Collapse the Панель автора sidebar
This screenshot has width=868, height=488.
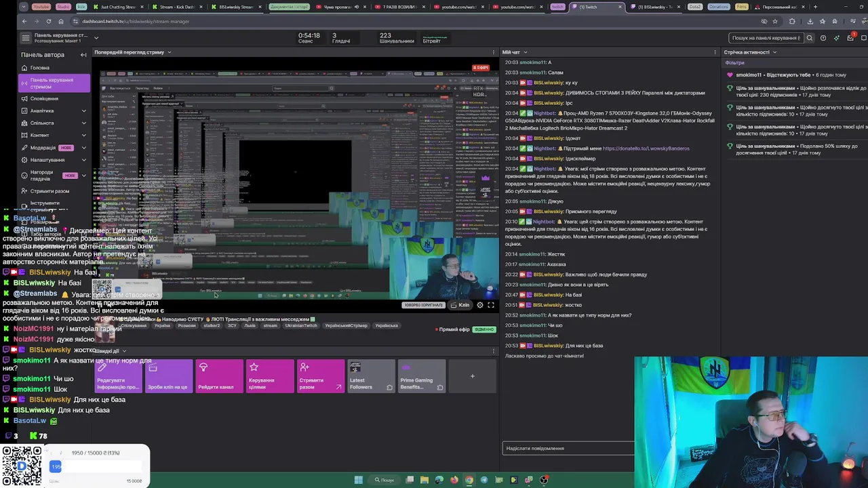pyautogui.click(x=83, y=55)
